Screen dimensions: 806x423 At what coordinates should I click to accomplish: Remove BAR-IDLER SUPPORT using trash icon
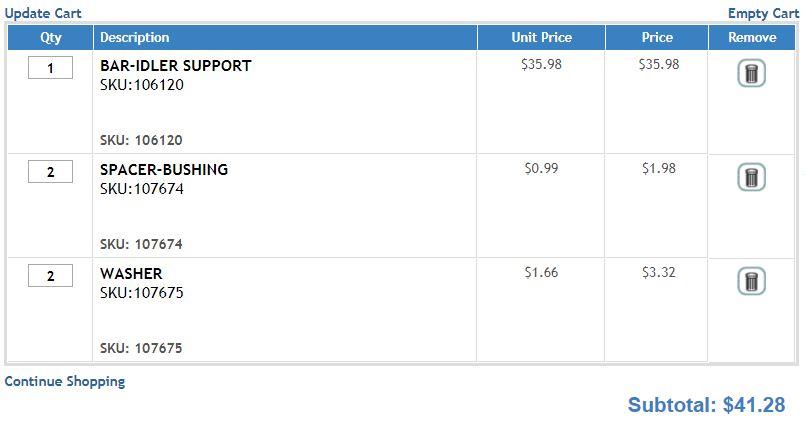coord(752,73)
